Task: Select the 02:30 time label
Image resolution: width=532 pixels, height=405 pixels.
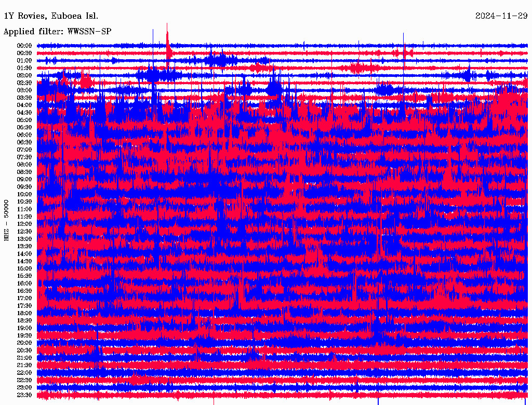Action: click(24, 83)
